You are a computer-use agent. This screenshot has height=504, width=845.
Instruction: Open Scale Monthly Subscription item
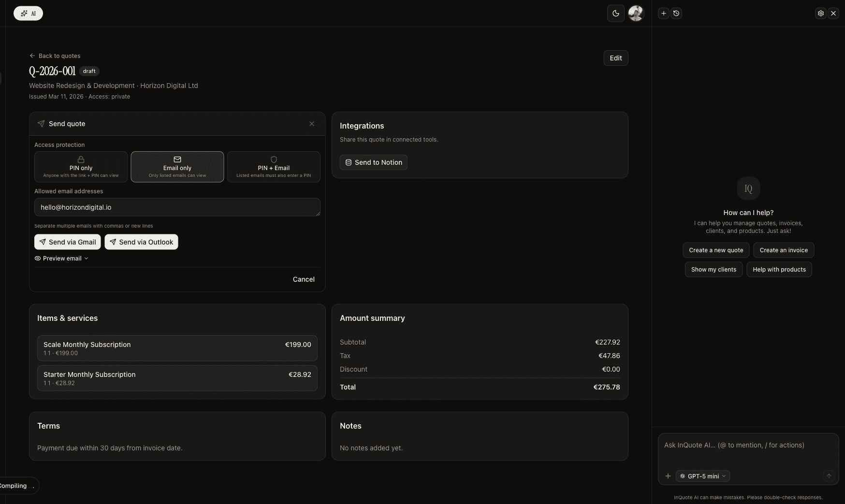coord(177,348)
